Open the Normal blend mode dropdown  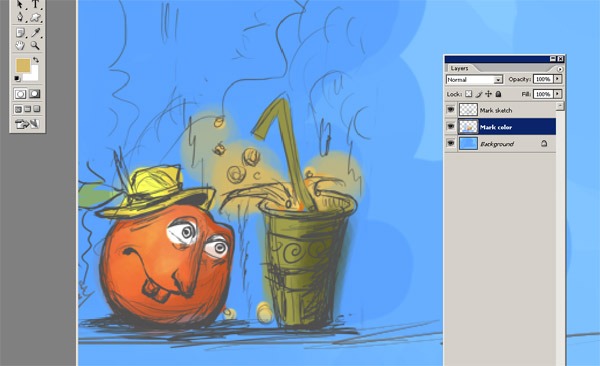(x=474, y=80)
